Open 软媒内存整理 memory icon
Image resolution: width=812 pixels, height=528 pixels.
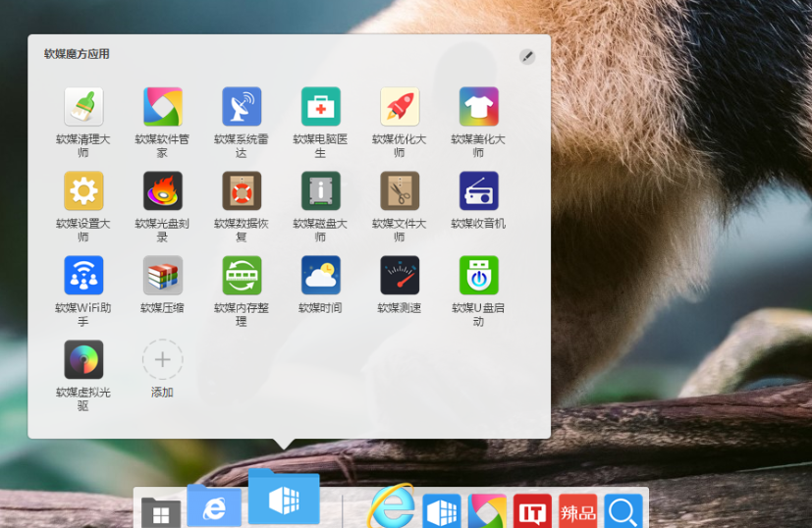[x=242, y=276]
